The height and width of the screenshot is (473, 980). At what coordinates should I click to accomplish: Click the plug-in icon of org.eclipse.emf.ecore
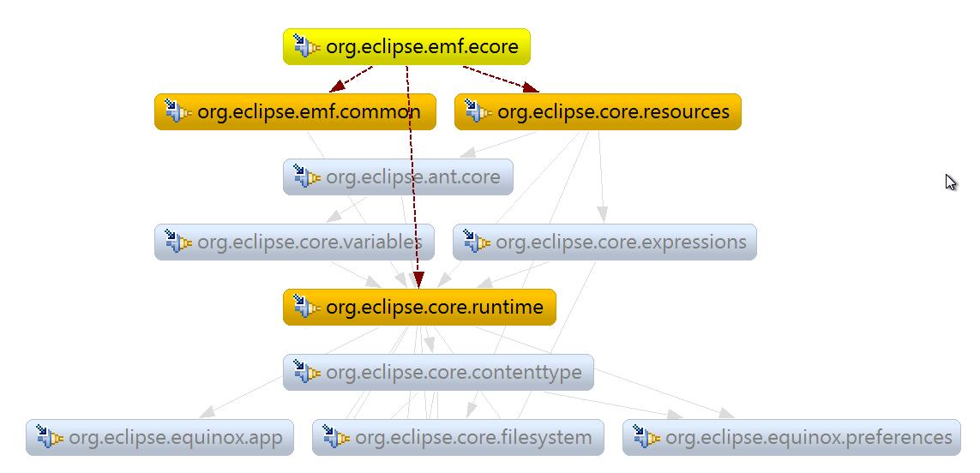306,46
